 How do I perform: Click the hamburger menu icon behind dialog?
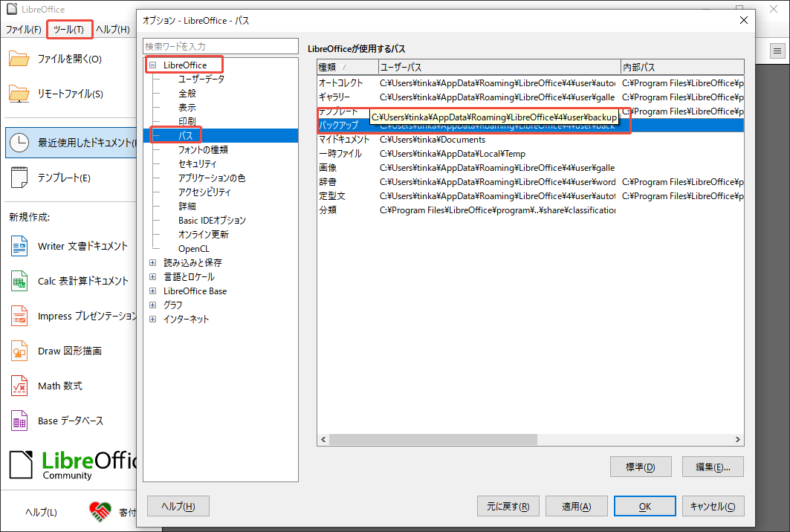[x=777, y=51]
